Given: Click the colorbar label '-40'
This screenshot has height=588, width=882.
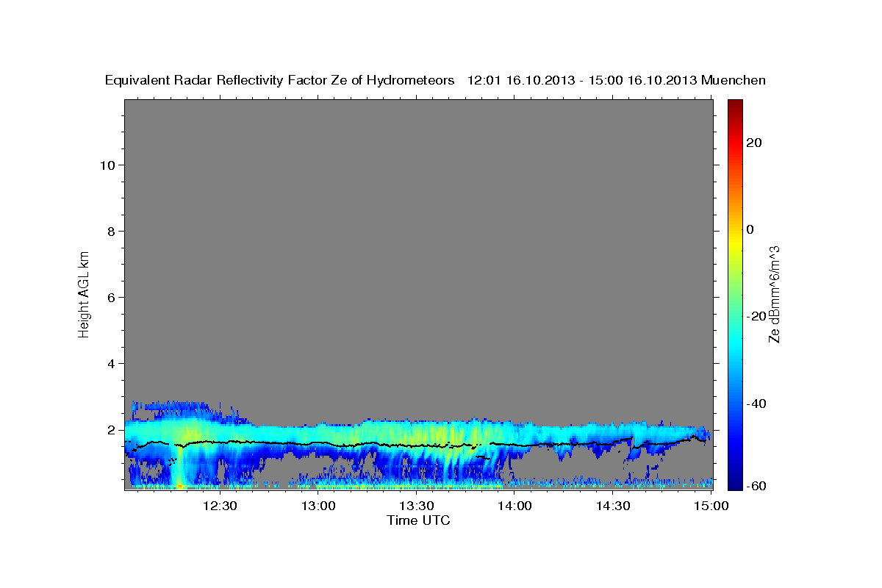Looking at the screenshot, I should 756,404.
